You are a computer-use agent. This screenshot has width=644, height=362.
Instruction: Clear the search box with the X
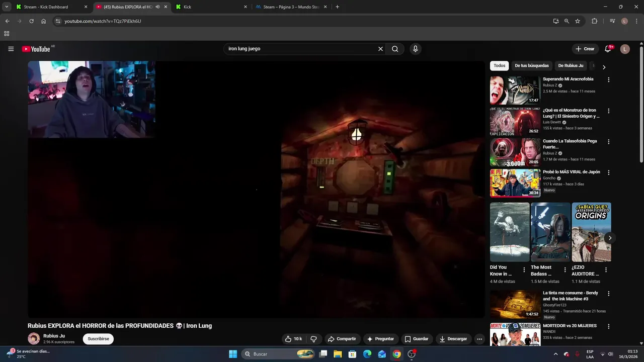380,49
